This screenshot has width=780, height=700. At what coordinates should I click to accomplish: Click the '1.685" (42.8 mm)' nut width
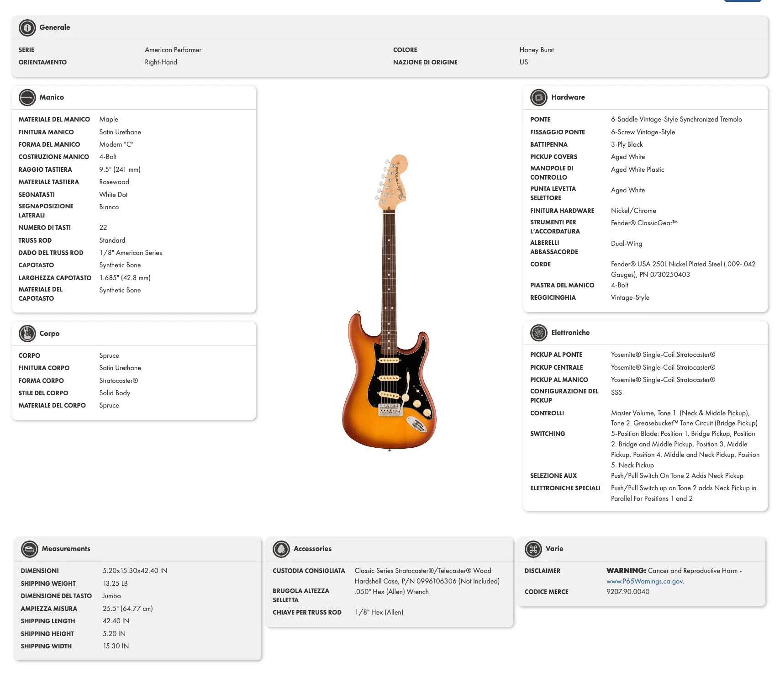point(125,278)
